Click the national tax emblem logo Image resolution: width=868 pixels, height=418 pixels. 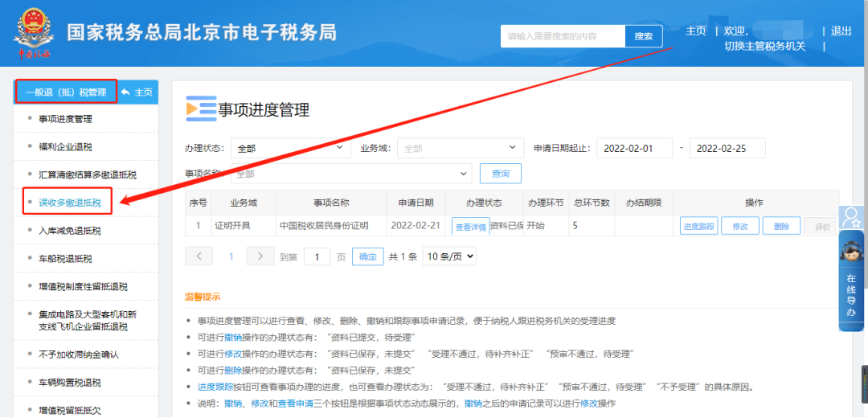[35, 33]
